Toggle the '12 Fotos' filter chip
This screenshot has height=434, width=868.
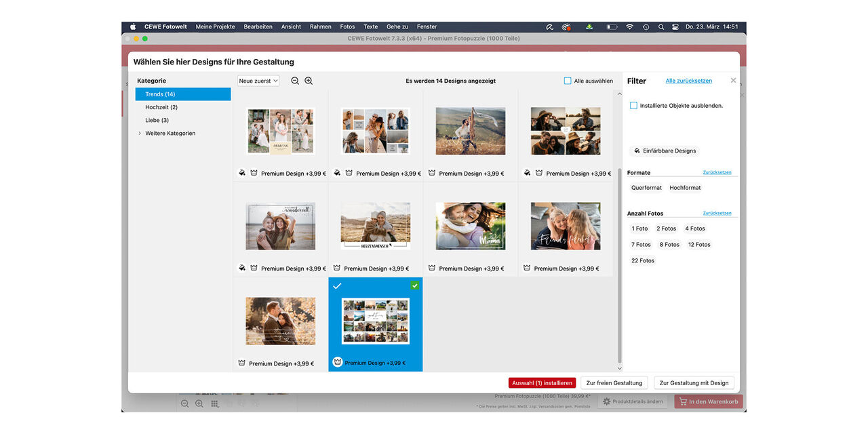(x=699, y=244)
